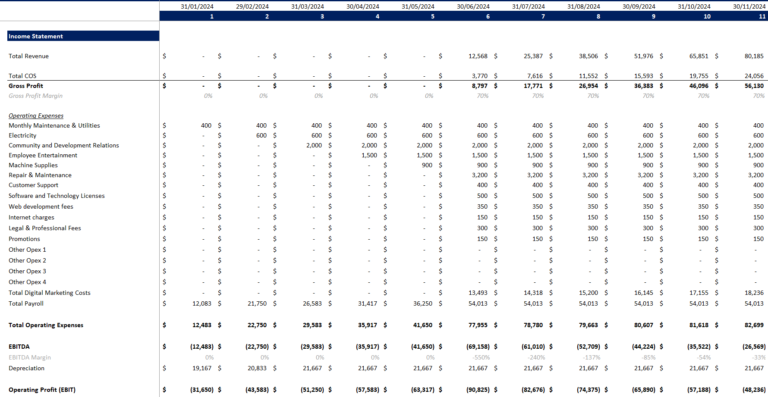Click EBITDA Margin value -550%
The width and height of the screenshot is (768, 397).
pos(480,357)
